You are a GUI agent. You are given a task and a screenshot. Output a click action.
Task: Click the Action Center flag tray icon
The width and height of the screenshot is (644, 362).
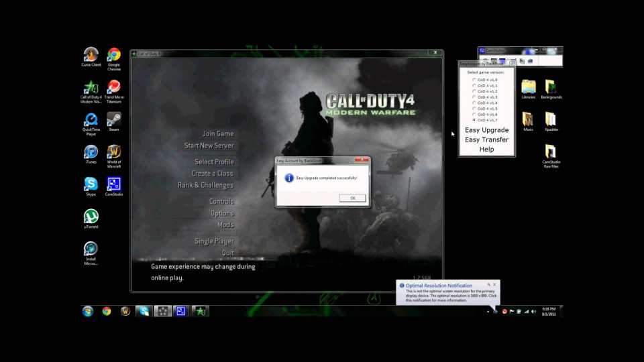coord(512,312)
